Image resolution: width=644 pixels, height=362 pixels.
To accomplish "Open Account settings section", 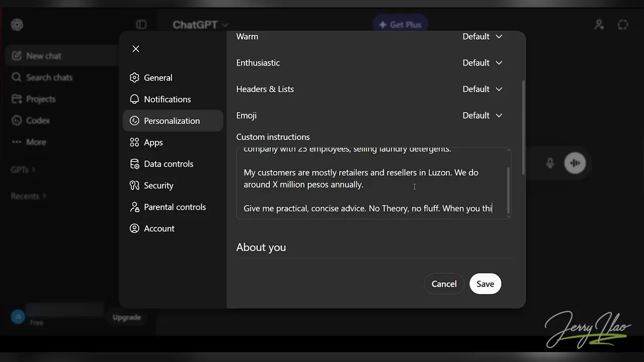I will [173, 229].
